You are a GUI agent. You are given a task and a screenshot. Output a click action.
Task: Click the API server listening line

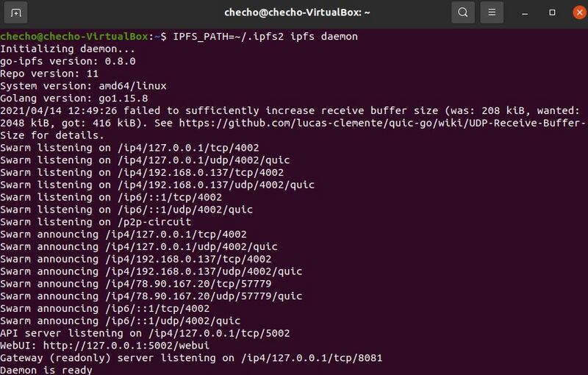click(145, 333)
